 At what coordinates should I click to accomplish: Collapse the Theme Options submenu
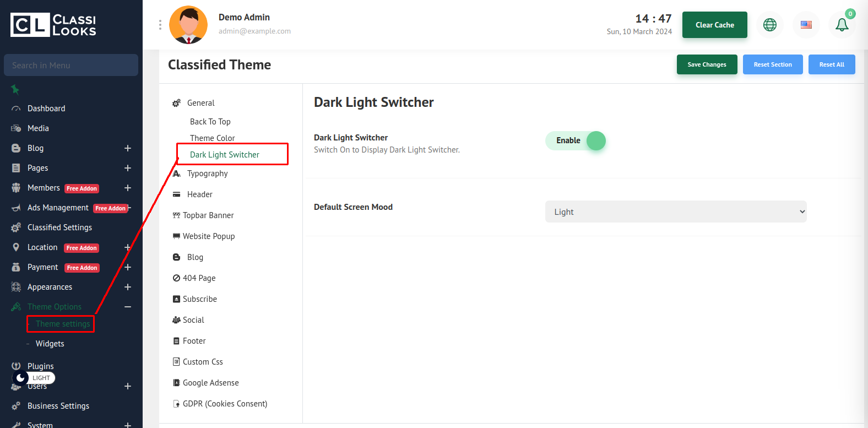tap(128, 307)
